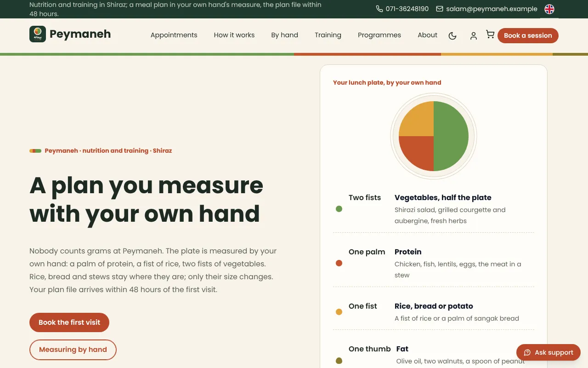The width and height of the screenshot is (588, 368).
Task: Click "A fist of rice or a palm of sangak bread"
Action: (x=457, y=318)
